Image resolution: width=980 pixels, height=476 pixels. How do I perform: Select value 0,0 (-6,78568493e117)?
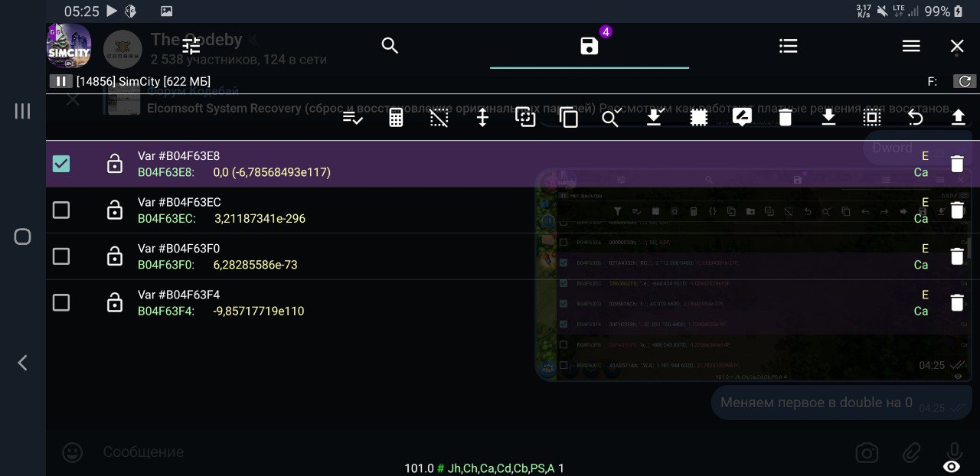pos(272,173)
